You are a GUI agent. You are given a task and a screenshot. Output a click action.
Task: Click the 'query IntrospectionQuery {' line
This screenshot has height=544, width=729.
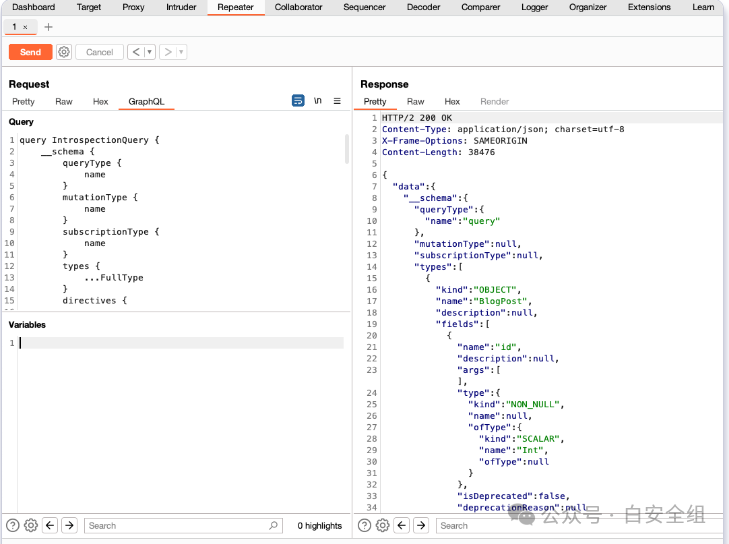89,140
